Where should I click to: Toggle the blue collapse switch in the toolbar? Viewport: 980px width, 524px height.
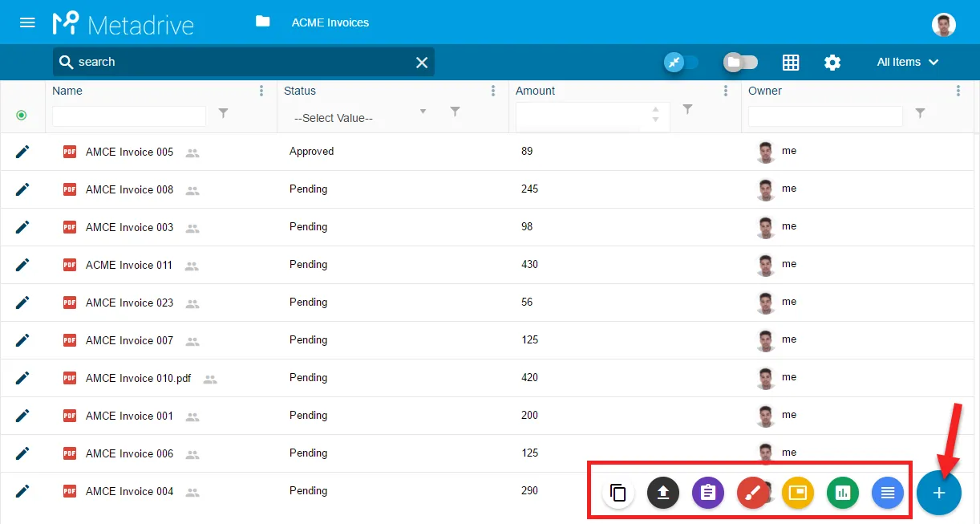coord(681,62)
